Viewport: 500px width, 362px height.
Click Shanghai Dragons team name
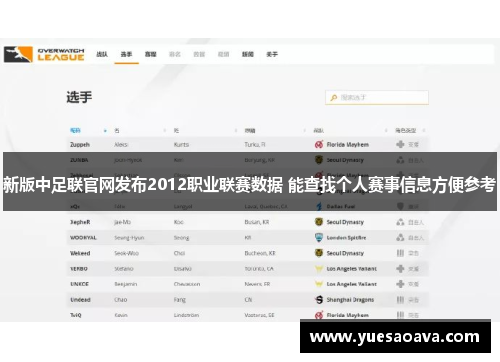pyautogui.click(x=350, y=300)
